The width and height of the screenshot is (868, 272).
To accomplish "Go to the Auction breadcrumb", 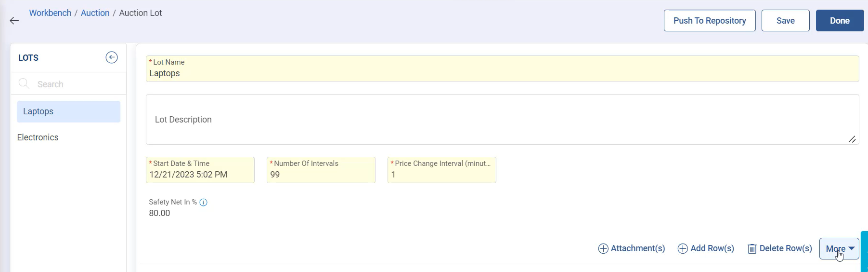I will click(x=95, y=13).
